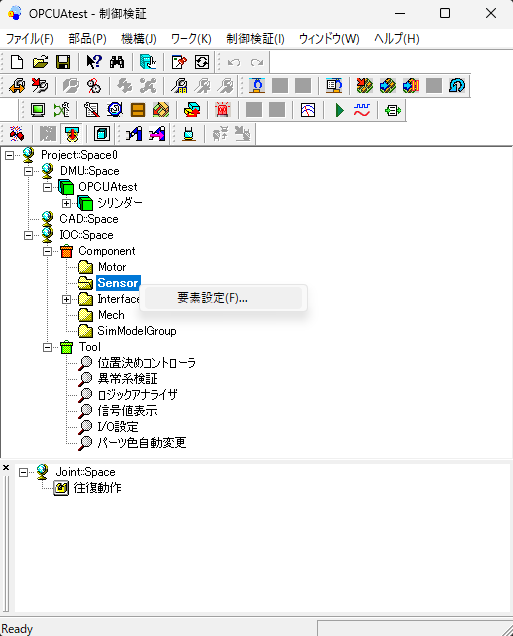The height and width of the screenshot is (636, 513).
Task: Collapse the IOC::Space tree node
Action: tap(28, 235)
